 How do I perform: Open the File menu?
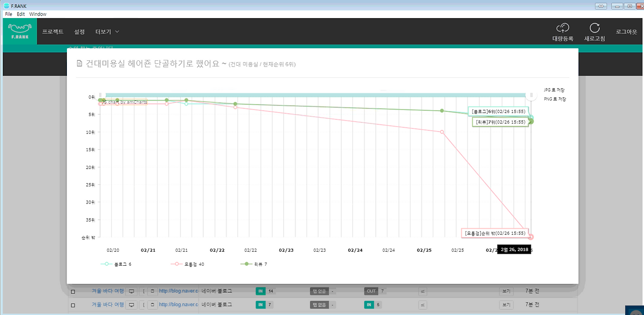click(9, 14)
